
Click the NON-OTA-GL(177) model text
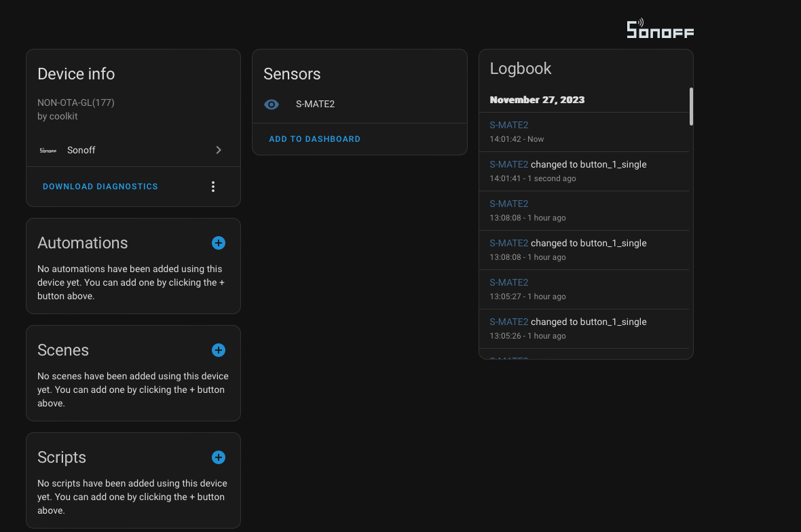click(x=75, y=102)
